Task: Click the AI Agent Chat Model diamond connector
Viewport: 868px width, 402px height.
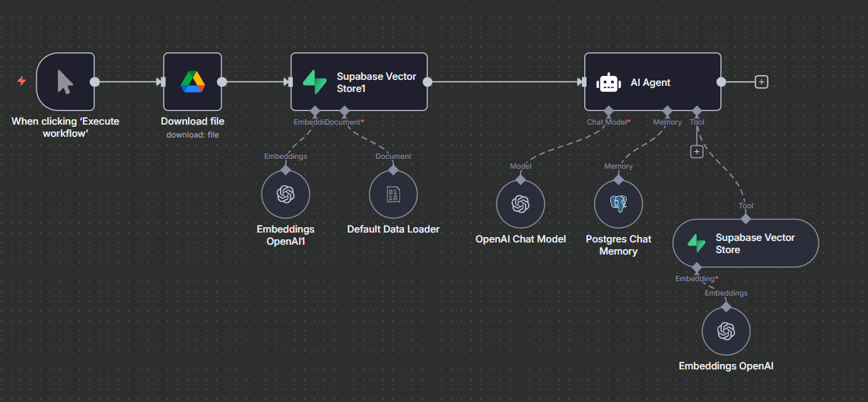Action: (609, 111)
